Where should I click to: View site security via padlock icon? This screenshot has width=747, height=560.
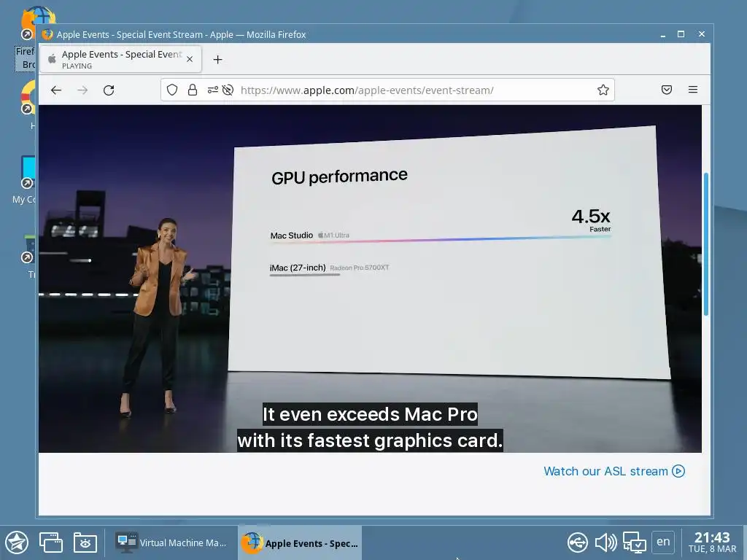click(x=193, y=90)
